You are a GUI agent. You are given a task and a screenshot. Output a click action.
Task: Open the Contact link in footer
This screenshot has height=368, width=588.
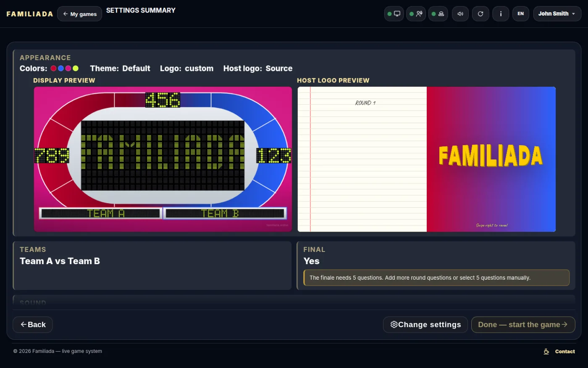[x=565, y=352]
